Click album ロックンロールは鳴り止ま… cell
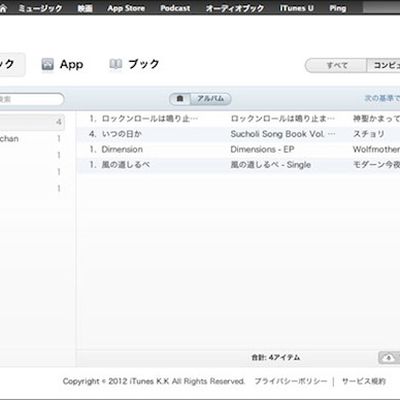 pos(283,119)
